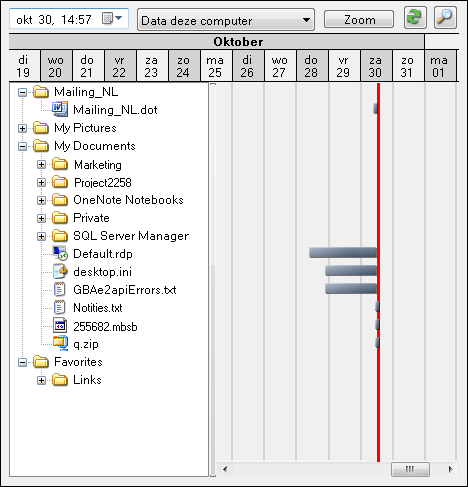The width and height of the screenshot is (468, 487).
Task: Open the Data deze computer dropdown
Action: pyautogui.click(x=226, y=20)
